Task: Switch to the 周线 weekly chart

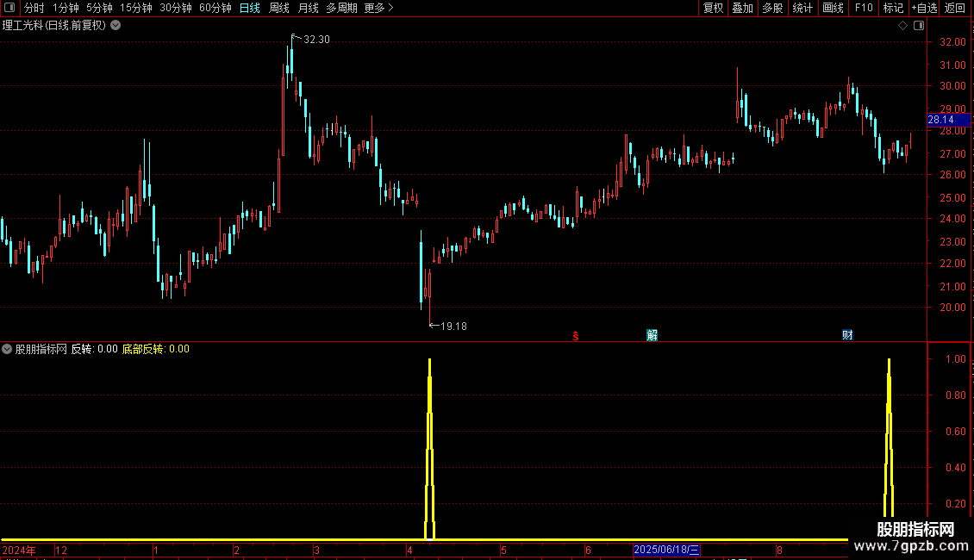Action: coord(279,8)
